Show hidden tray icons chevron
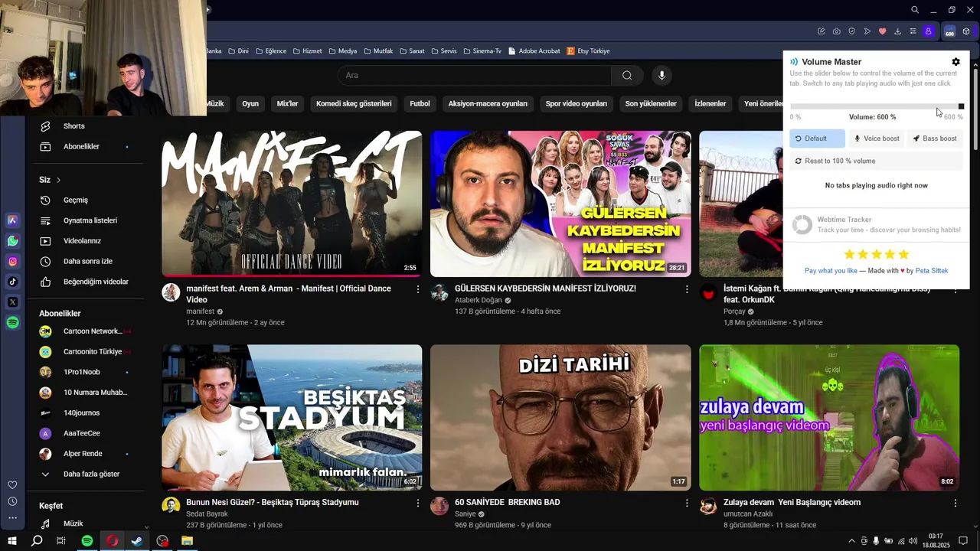 [851, 541]
